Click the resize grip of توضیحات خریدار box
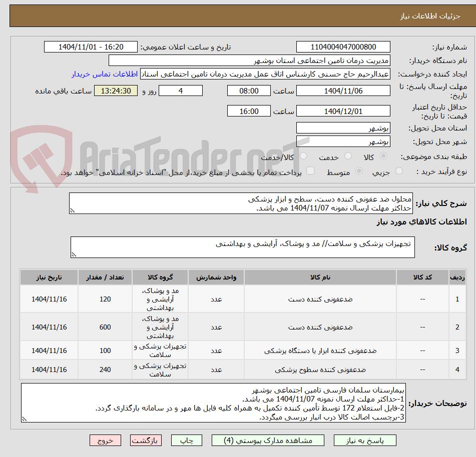Screen dimensions: 476x457 [25, 419]
